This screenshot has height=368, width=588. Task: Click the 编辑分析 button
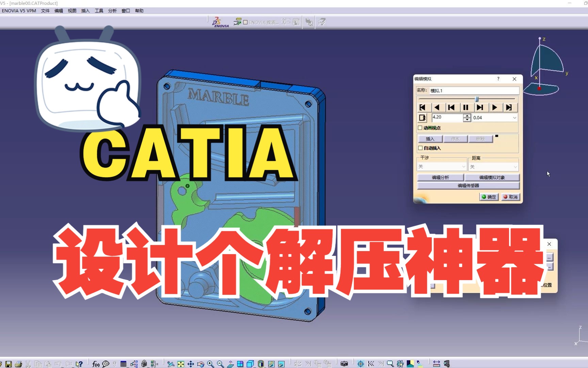[440, 178]
